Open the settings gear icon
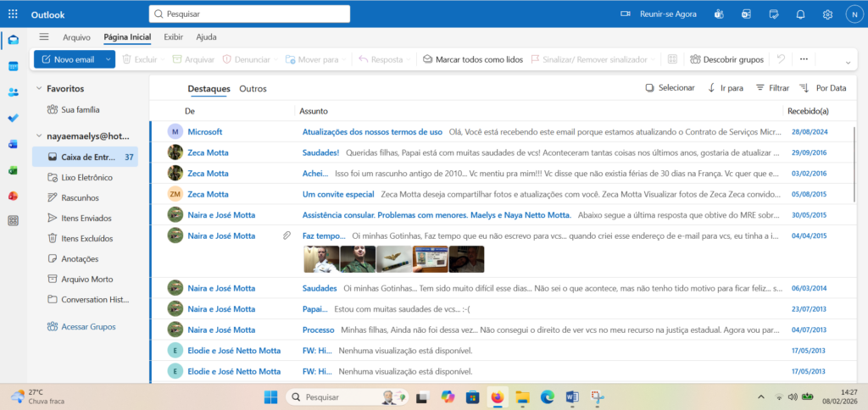 [x=827, y=14]
